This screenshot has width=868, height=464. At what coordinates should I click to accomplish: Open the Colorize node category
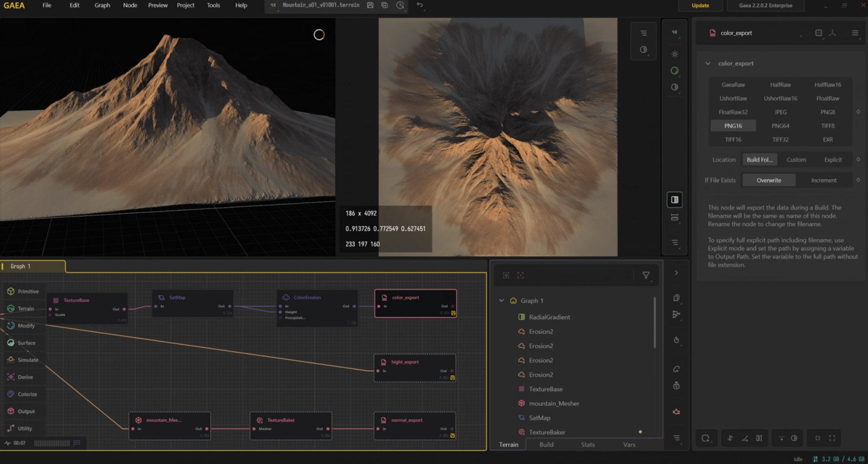click(23, 394)
